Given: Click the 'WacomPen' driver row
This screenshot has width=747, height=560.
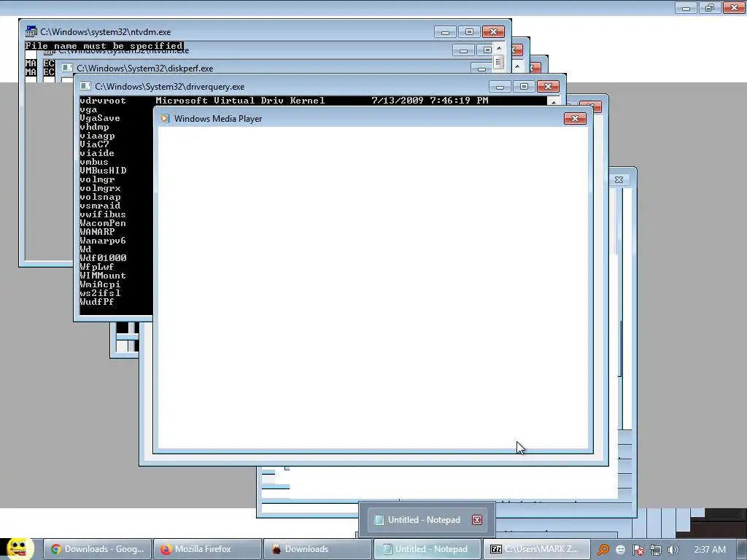Looking at the screenshot, I should coord(103,223).
